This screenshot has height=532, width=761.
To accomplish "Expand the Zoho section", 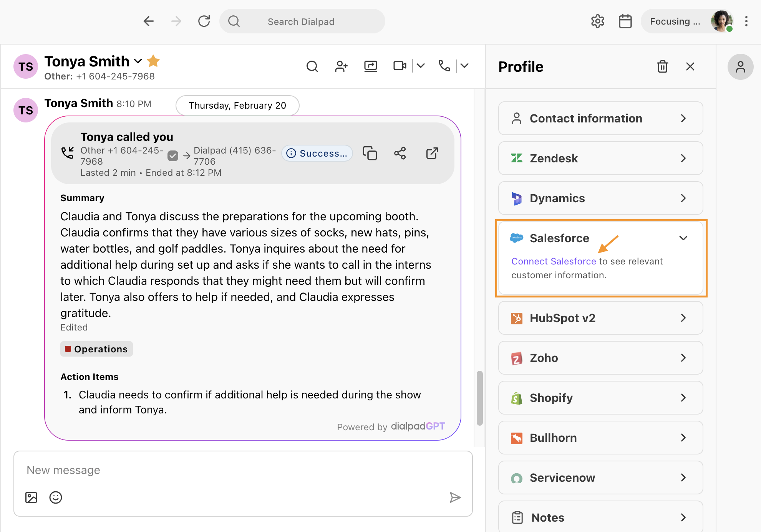I will tap(600, 358).
